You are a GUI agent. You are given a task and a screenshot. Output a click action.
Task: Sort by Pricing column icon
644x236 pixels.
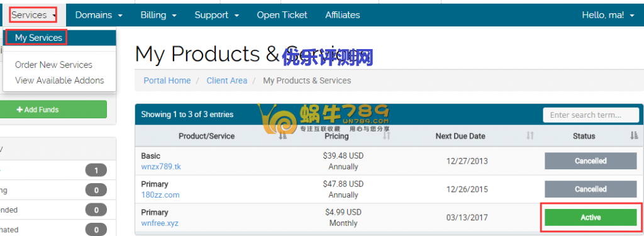(387, 136)
